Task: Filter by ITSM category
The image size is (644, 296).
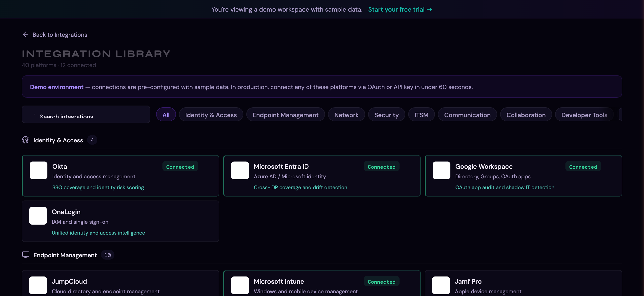Action: coord(421,115)
